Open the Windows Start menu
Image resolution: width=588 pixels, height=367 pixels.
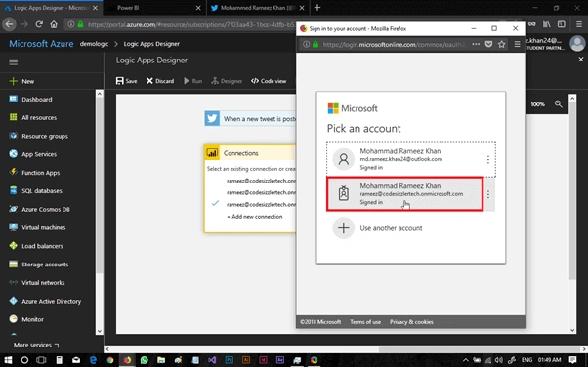click(x=8, y=360)
